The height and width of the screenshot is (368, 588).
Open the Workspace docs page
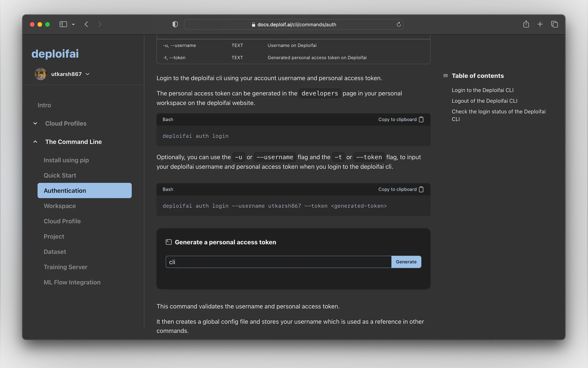click(x=60, y=206)
